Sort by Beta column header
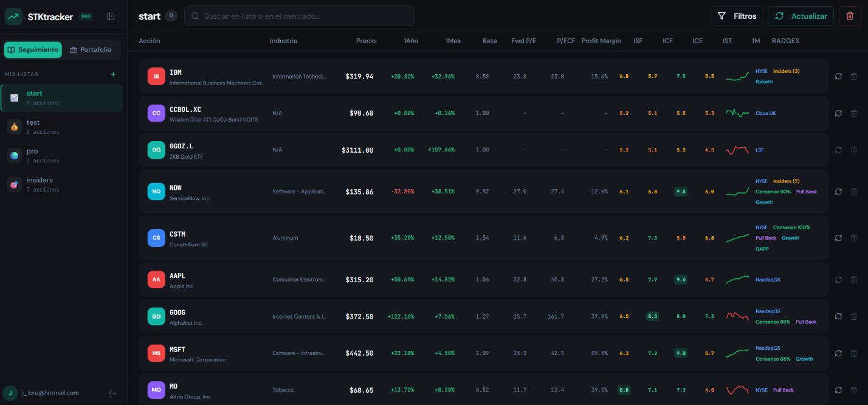 click(489, 41)
